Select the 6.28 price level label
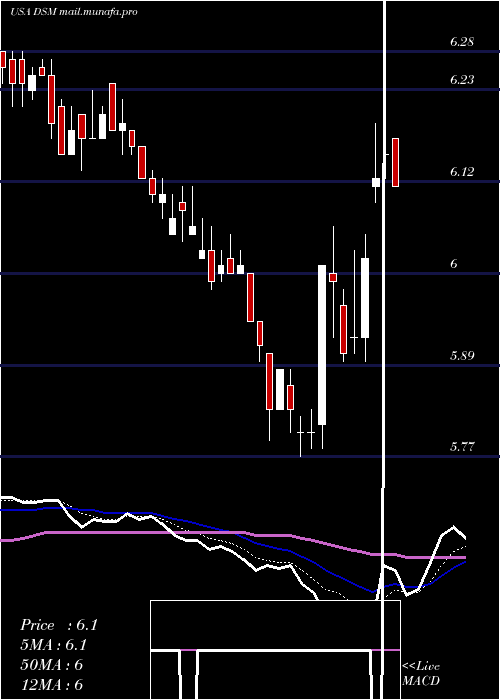Image resolution: width=500 pixels, height=700 pixels. [x=462, y=42]
